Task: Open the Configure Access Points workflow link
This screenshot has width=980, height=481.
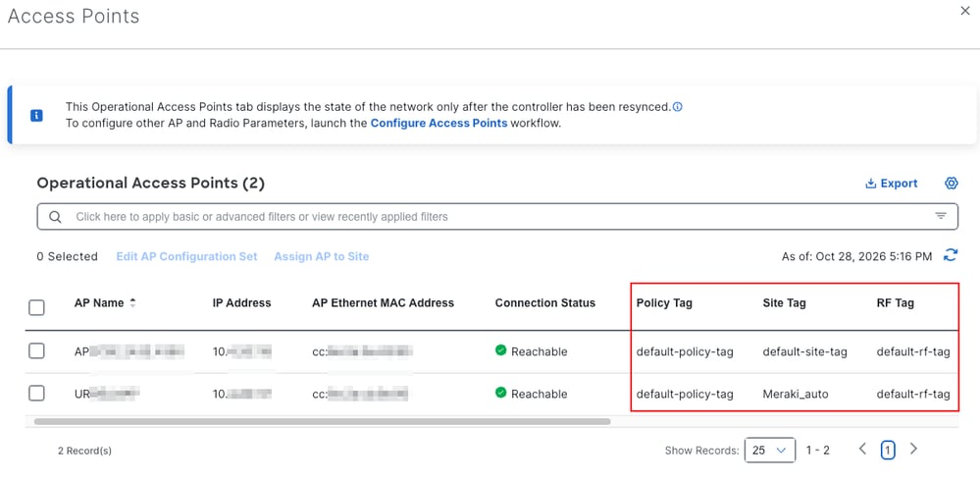Action: coord(438,124)
